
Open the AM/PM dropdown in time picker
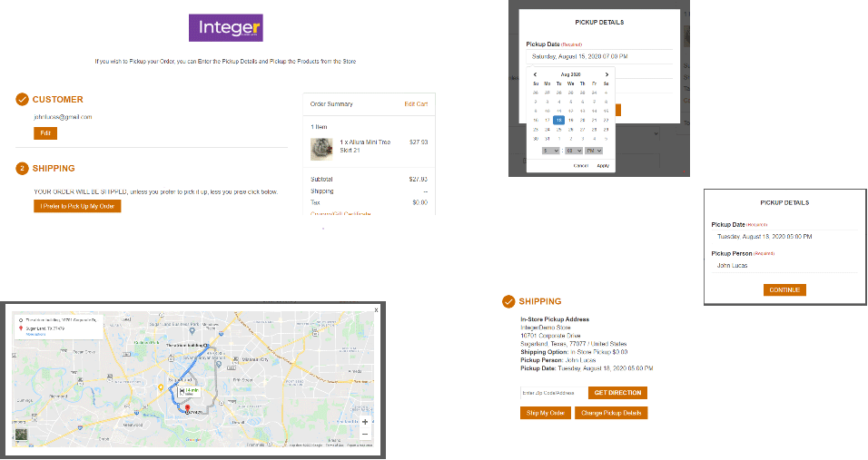click(595, 151)
